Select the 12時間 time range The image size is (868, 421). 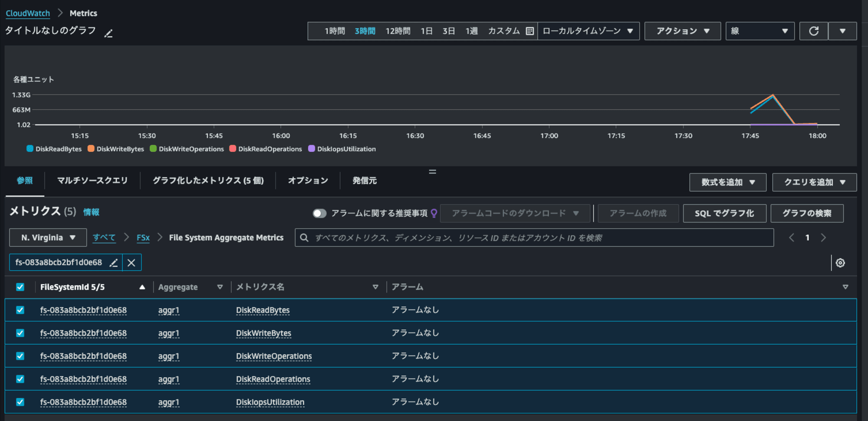point(398,31)
